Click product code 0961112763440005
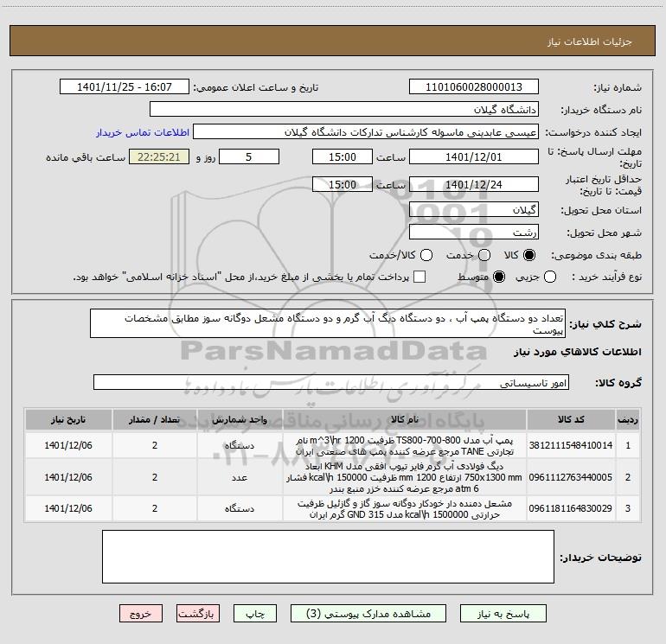The height and width of the screenshot is (644, 666). [x=571, y=477]
